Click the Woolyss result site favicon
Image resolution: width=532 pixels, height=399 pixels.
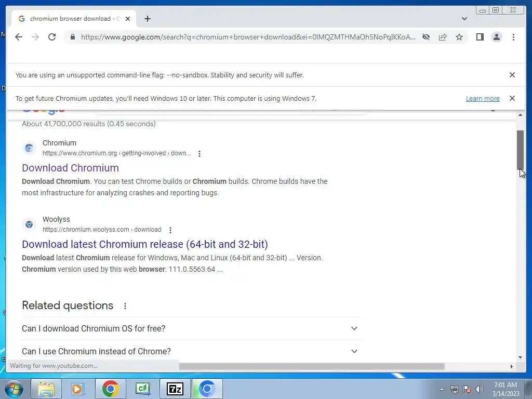pyautogui.click(x=29, y=224)
